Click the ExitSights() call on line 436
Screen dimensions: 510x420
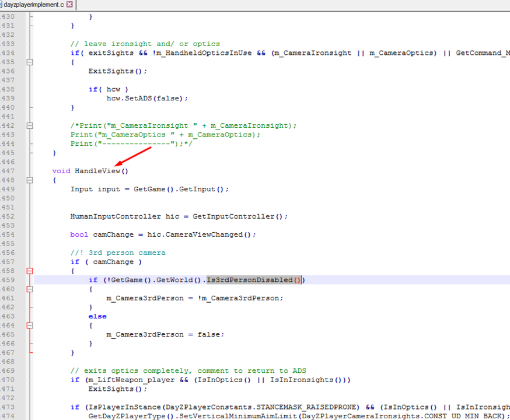117,71
